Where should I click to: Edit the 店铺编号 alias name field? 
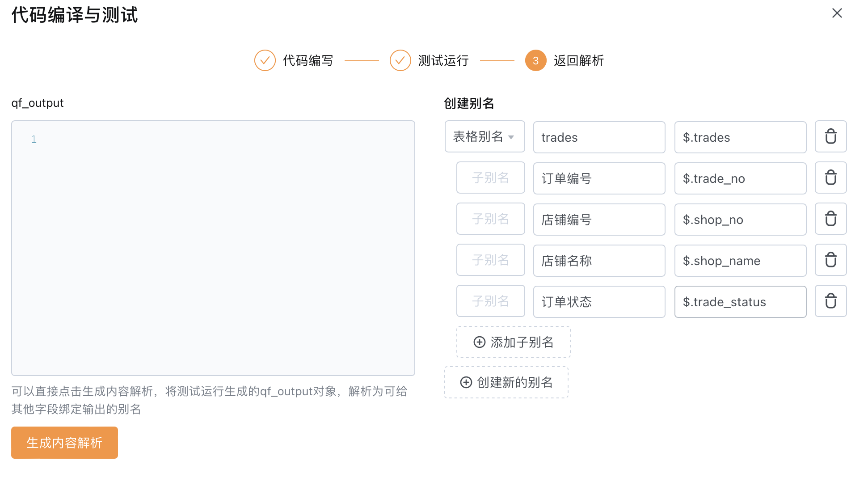(x=599, y=220)
